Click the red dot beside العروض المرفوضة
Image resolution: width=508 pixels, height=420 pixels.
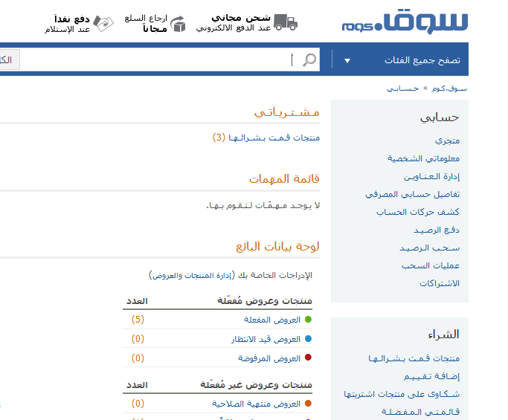point(308,358)
